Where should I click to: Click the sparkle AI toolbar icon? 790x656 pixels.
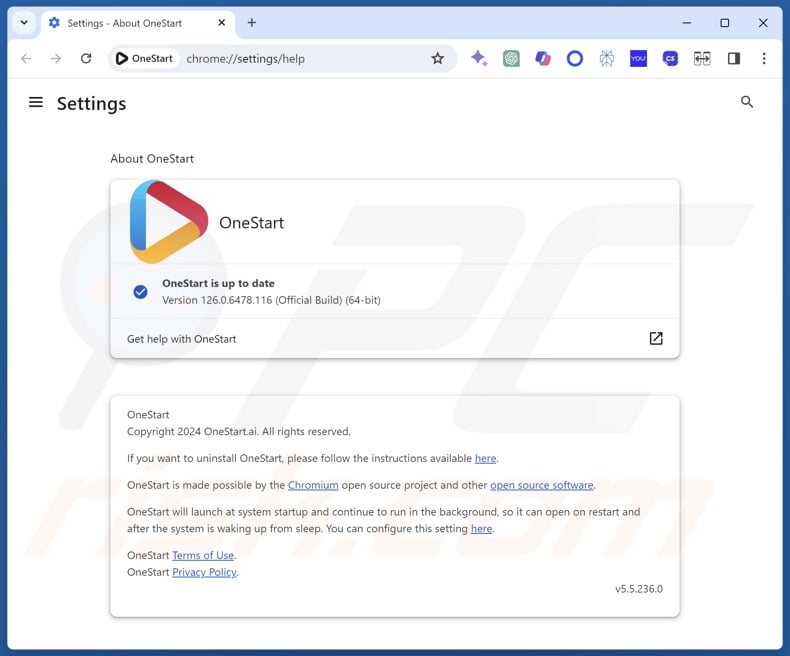click(x=479, y=59)
